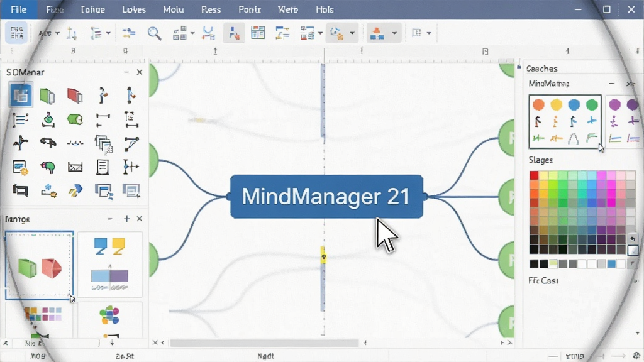Image resolution: width=644 pixels, height=362 pixels.
Task: Open the Tofige menu
Action: (93, 9)
